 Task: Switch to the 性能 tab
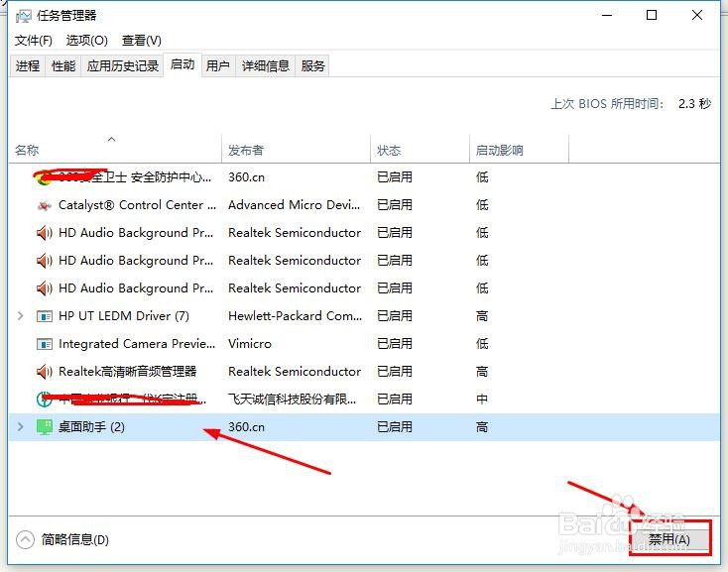tap(63, 65)
